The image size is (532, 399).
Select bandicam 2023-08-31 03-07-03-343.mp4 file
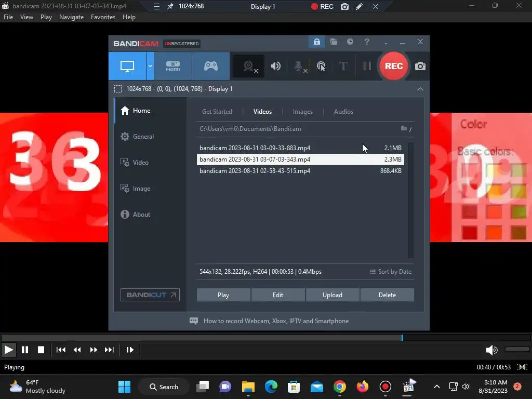pyautogui.click(x=300, y=159)
